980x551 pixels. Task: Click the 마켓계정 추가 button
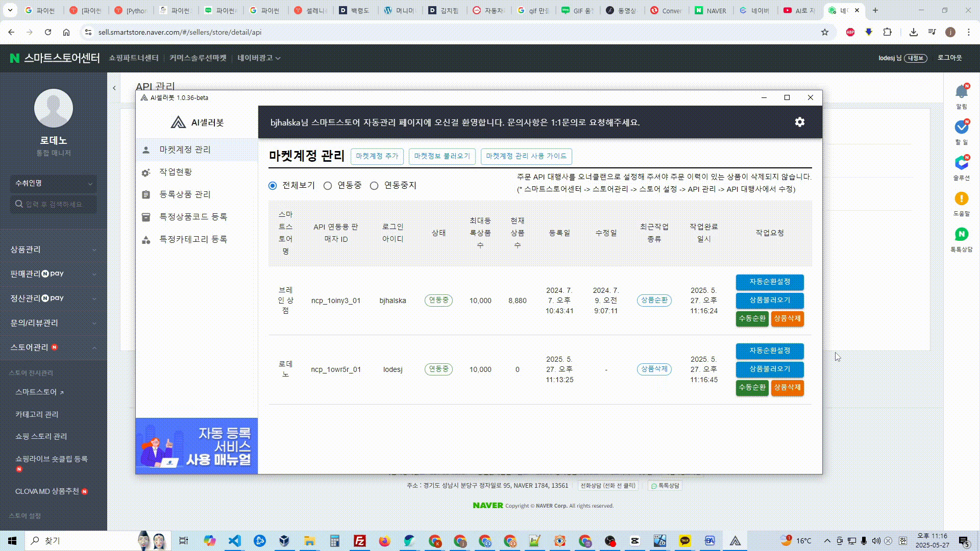click(x=377, y=156)
